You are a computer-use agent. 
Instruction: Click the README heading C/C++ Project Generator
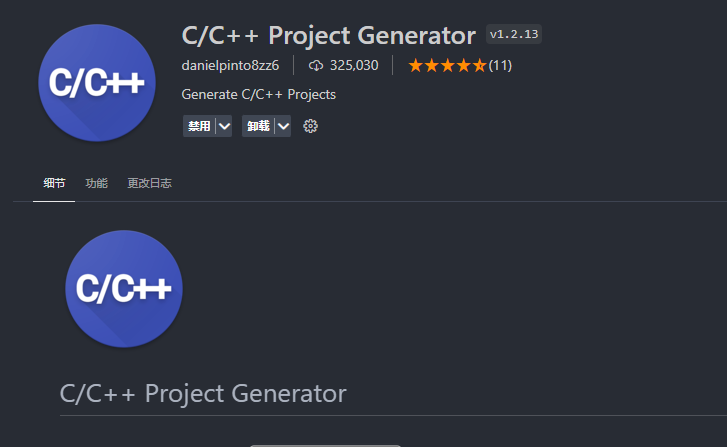point(203,394)
